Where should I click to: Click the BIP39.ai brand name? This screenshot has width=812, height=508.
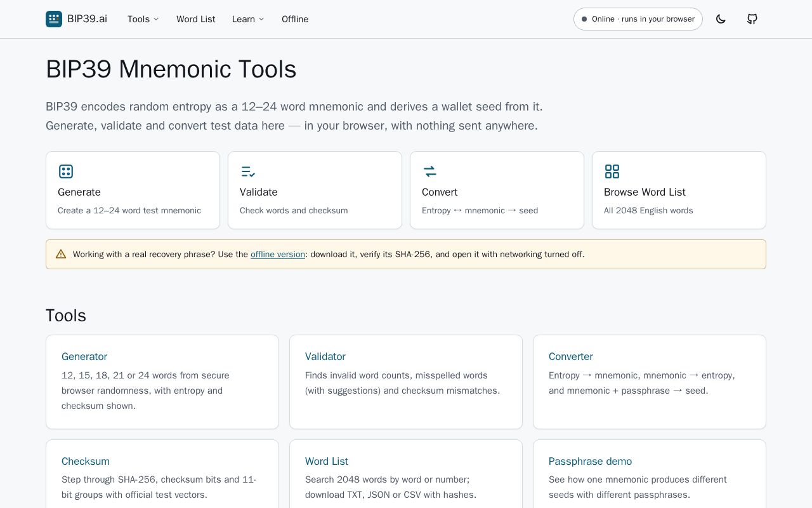[x=87, y=19]
